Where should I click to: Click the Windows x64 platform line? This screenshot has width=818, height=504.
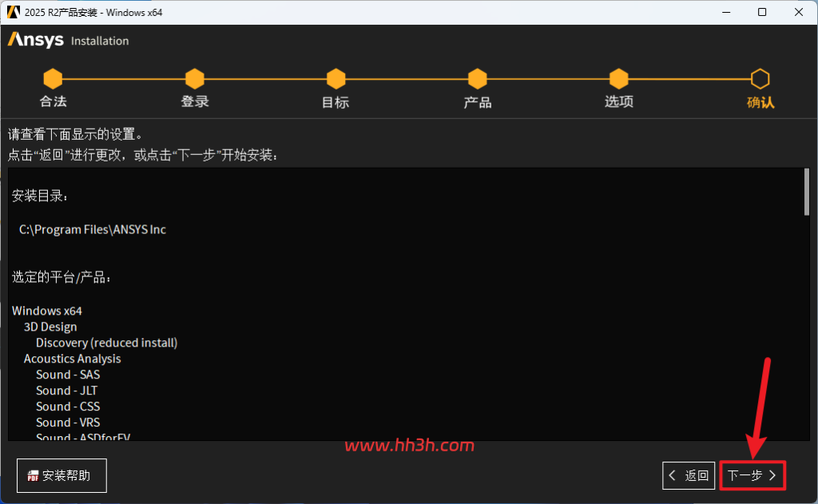tap(47, 311)
